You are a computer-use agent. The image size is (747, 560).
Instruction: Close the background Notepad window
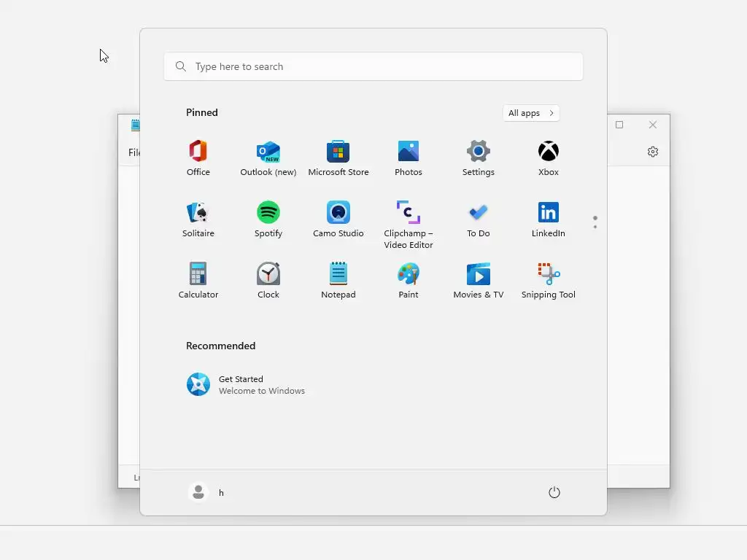point(653,125)
